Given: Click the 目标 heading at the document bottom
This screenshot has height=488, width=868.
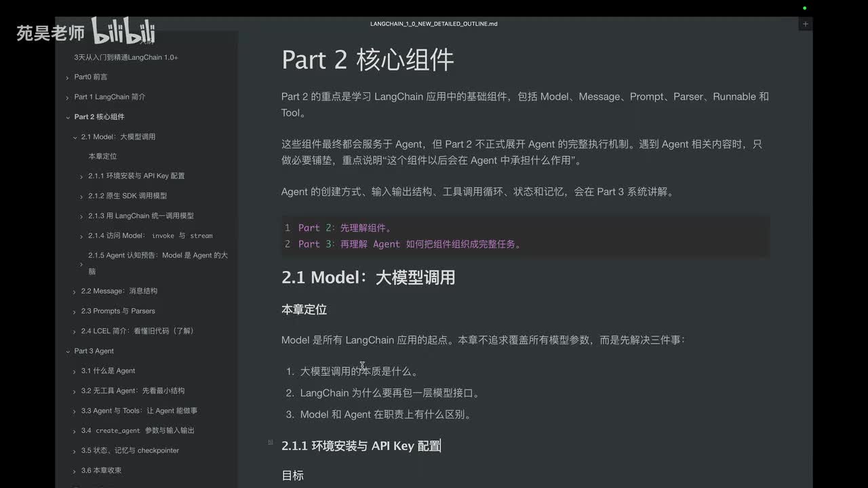Looking at the screenshot, I should click(292, 476).
